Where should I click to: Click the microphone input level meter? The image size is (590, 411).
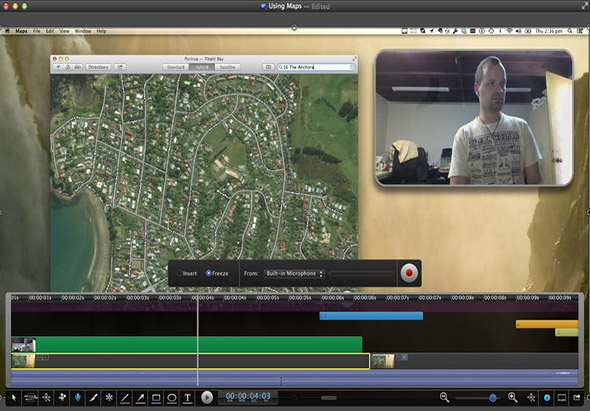point(360,274)
